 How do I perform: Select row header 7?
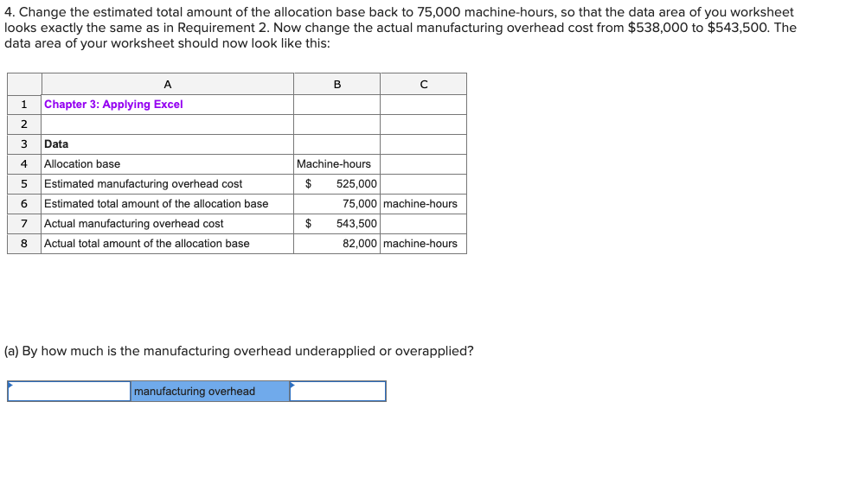(24, 224)
